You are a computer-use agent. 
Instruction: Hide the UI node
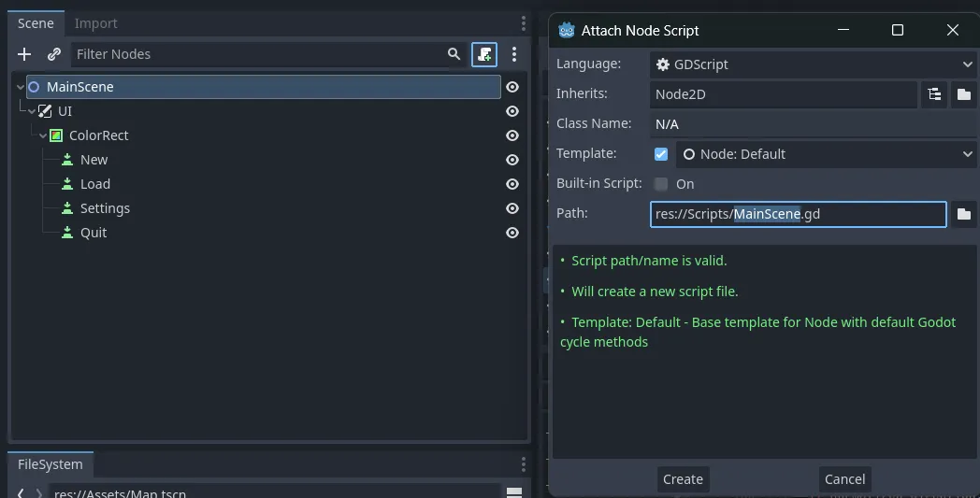512,111
